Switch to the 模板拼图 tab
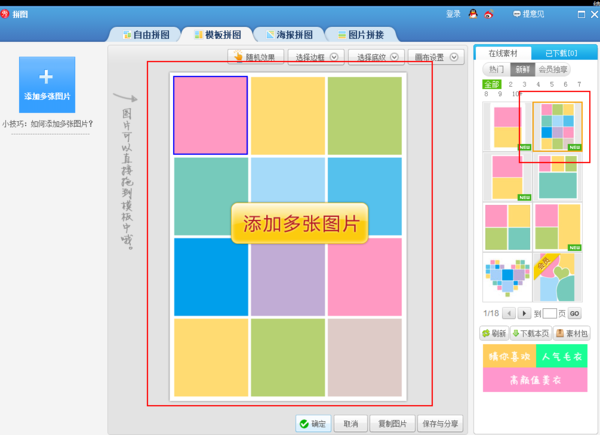This screenshot has height=435, width=600. pos(218,35)
